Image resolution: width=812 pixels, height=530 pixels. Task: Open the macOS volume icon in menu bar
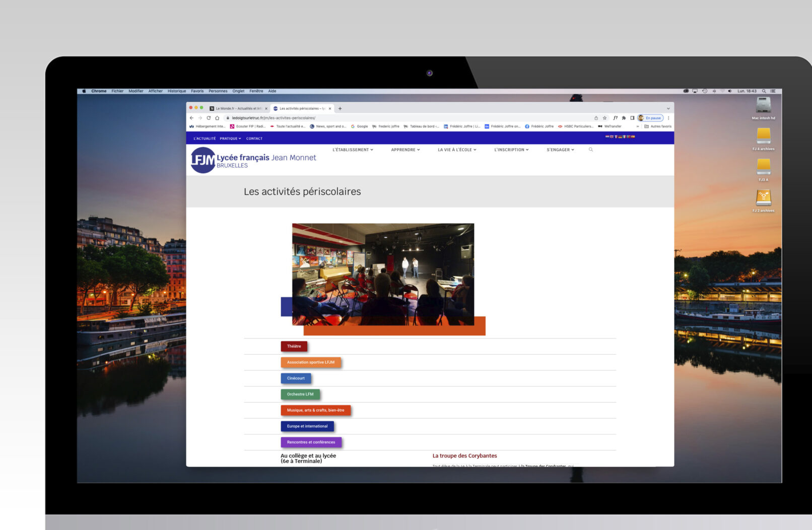729,91
